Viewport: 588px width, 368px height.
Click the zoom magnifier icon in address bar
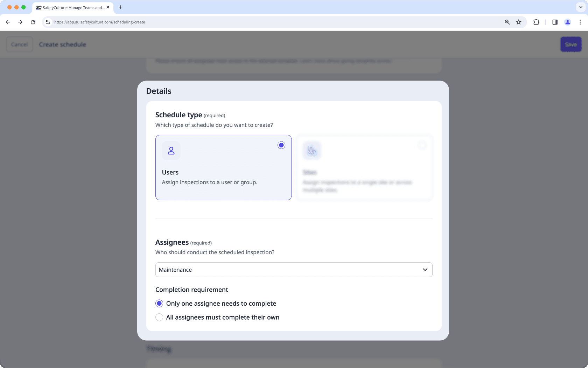(507, 22)
